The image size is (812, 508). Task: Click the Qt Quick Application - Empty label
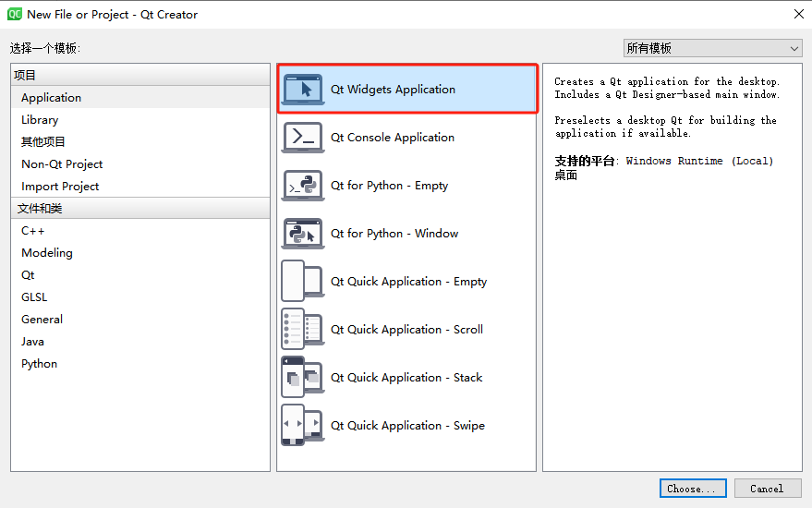tap(409, 282)
